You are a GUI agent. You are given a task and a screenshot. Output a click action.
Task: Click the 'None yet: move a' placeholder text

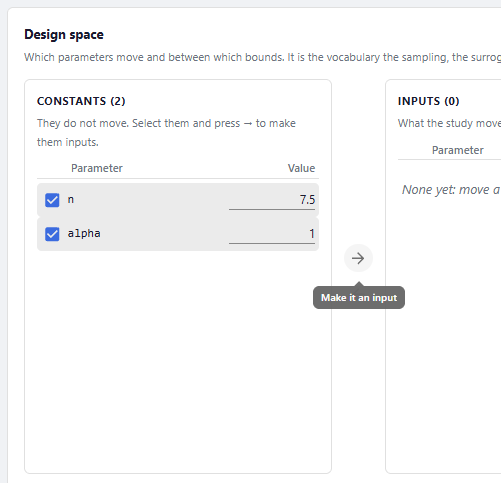tap(451, 190)
